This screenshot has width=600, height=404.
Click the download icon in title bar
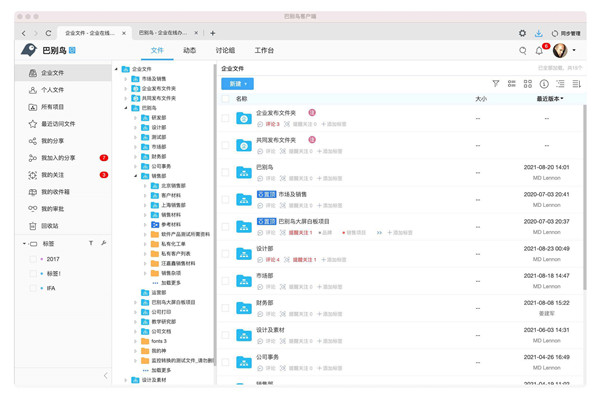click(538, 33)
